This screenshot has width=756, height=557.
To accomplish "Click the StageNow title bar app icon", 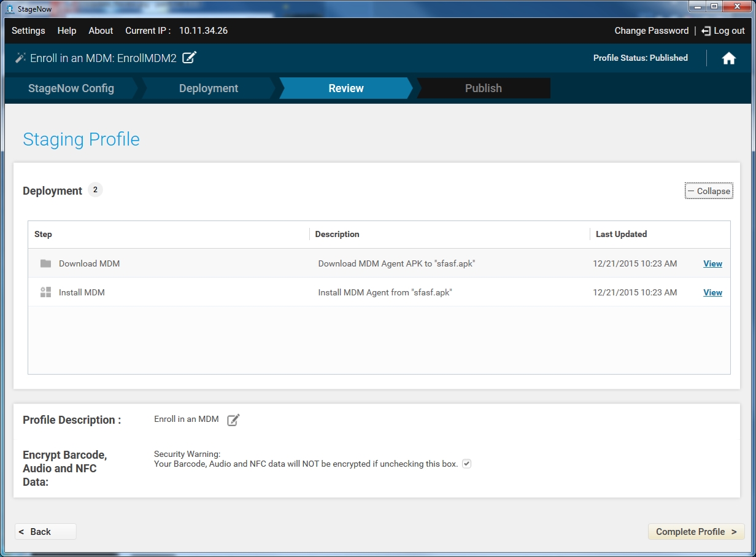I will [9, 9].
